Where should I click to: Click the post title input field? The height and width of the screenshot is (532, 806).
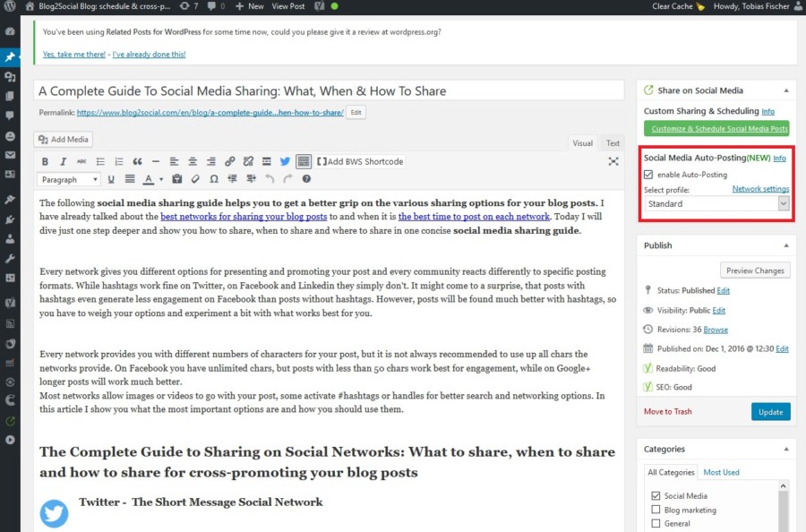329,91
